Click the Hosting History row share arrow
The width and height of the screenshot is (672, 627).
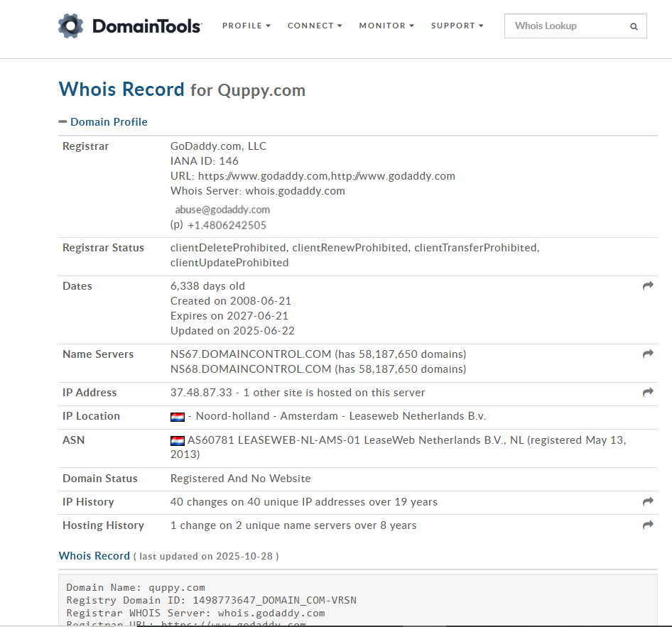point(648,525)
